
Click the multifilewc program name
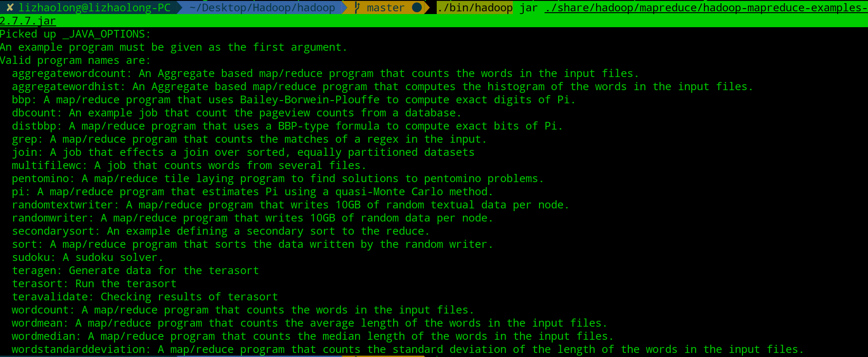pos(49,165)
